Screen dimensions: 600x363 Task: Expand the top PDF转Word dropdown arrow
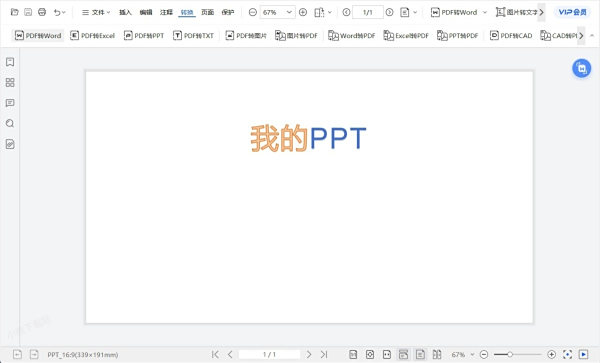484,12
